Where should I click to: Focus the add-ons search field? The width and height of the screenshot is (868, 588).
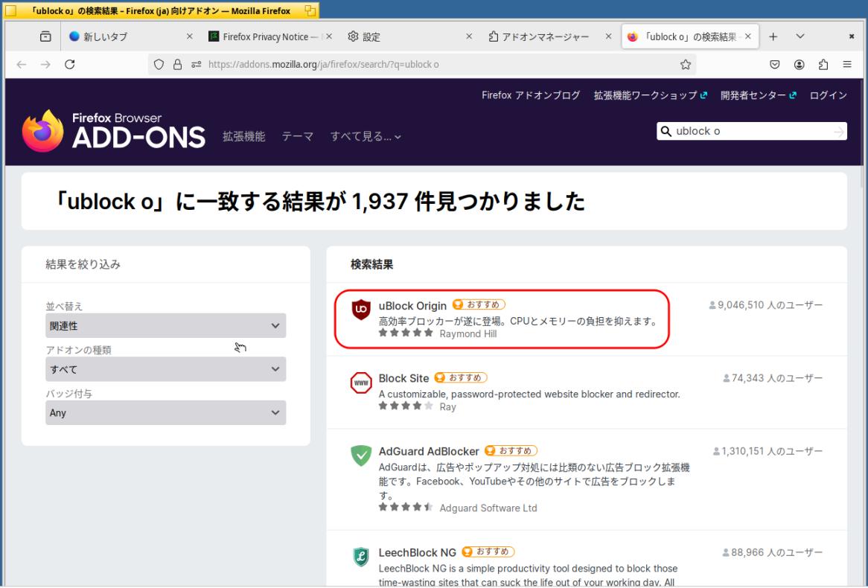pos(752,131)
